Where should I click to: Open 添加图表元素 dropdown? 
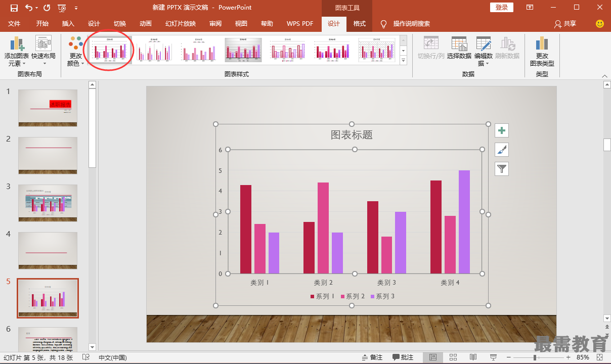pyautogui.click(x=17, y=52)
